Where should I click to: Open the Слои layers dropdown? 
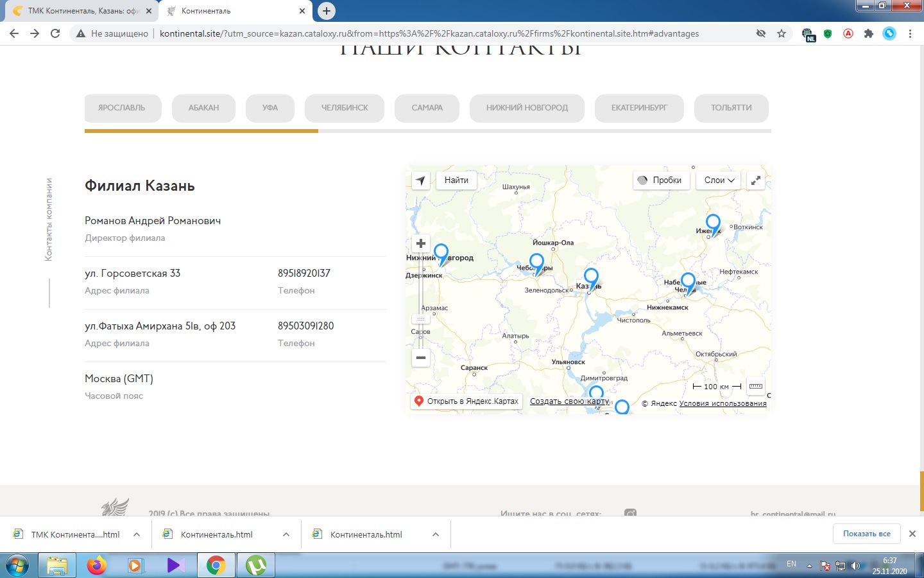tap(718, 180)
